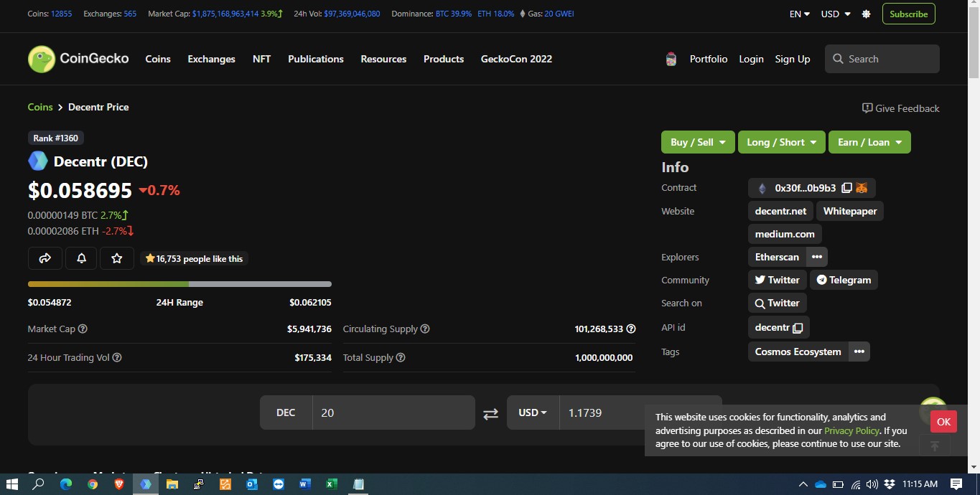Viewport: 980px width, 495px height.
Task: Open Windows taskbar search
Action: (x=39, y=484)
